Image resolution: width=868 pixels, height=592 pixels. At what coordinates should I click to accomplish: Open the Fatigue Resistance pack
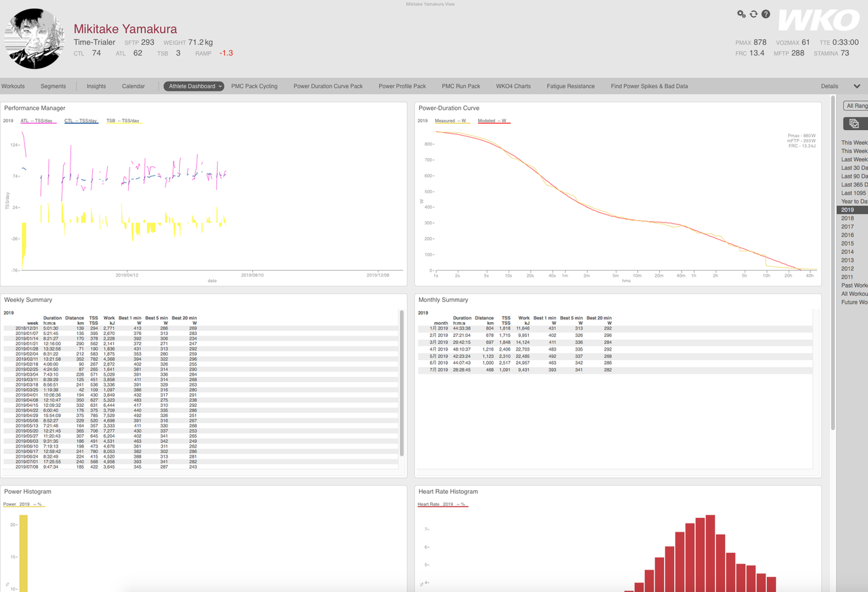pyautogui.click(x=571, y=86)
